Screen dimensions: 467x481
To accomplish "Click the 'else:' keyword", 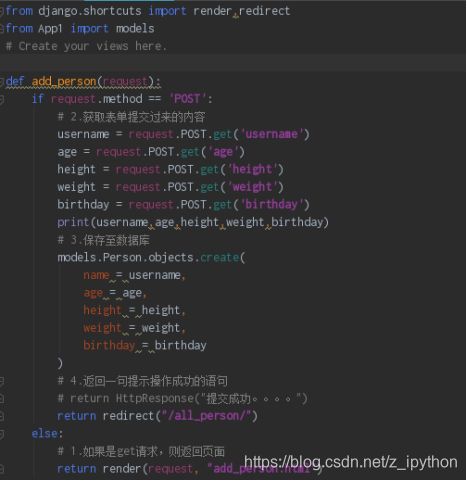I will (47, 434).
